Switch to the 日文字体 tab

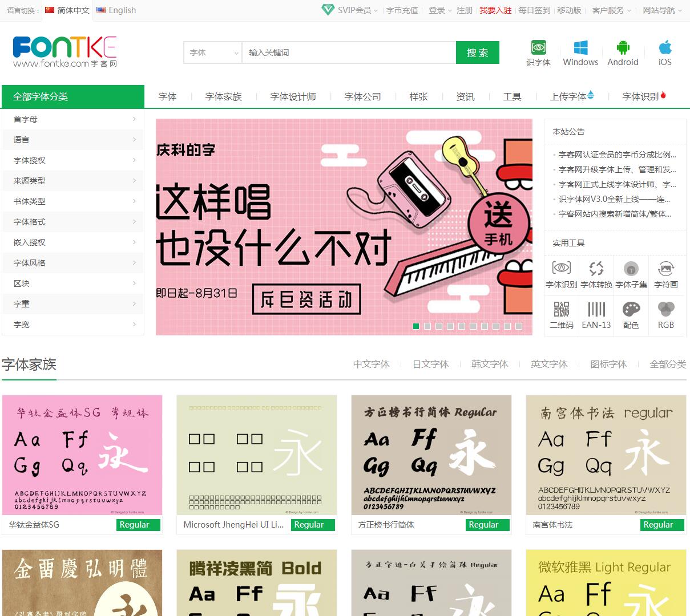coord(431,364)
